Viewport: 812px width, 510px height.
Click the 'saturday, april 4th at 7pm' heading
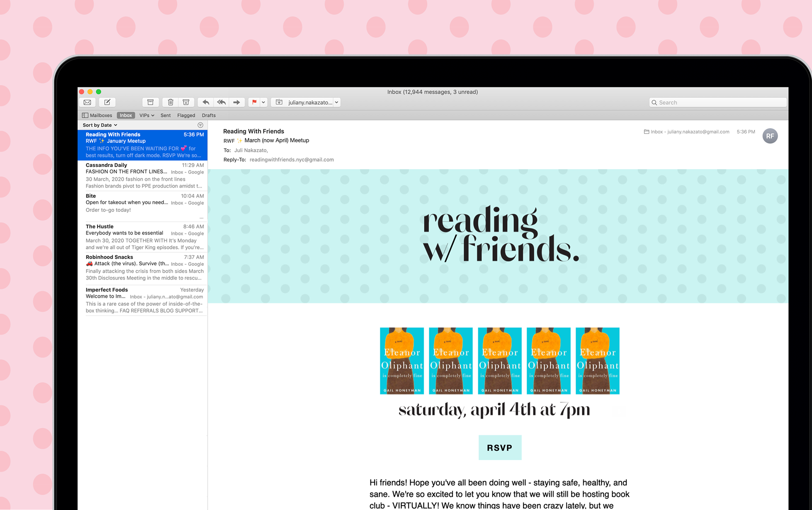click(494, 409)
